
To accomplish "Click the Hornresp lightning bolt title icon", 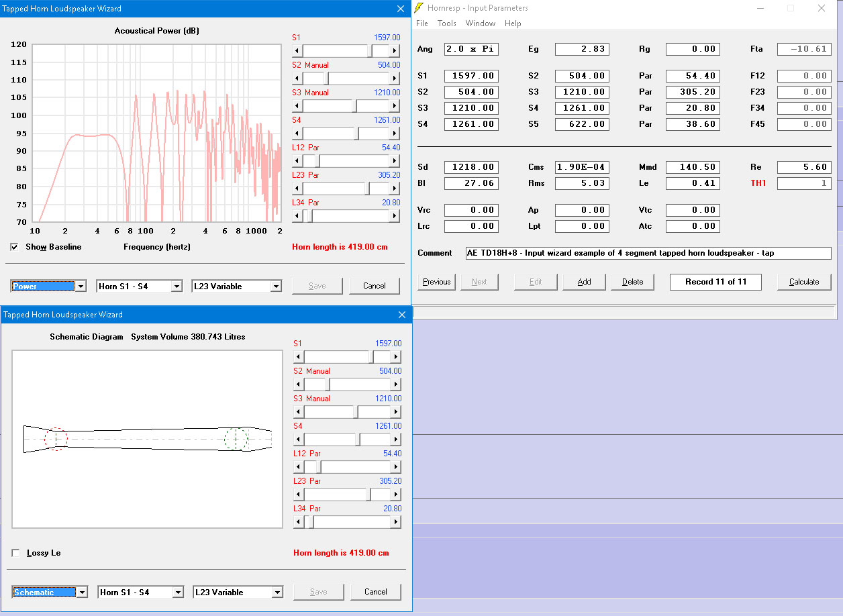I will [419, 8].
